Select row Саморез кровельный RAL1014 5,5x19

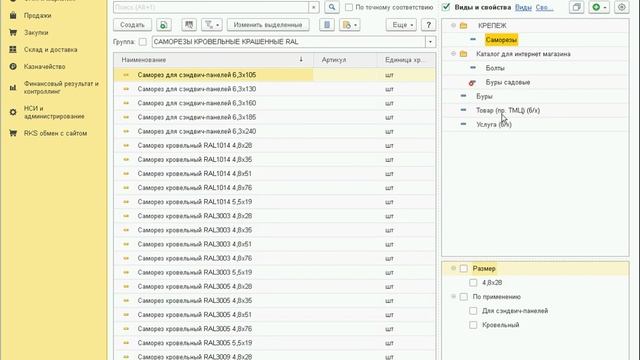click(275, 202)
